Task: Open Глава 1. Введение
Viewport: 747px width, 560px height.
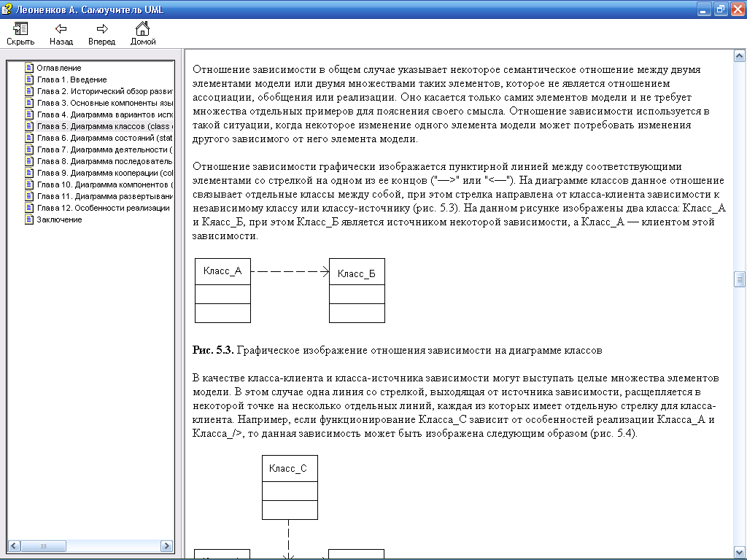Action: point(72,79)
